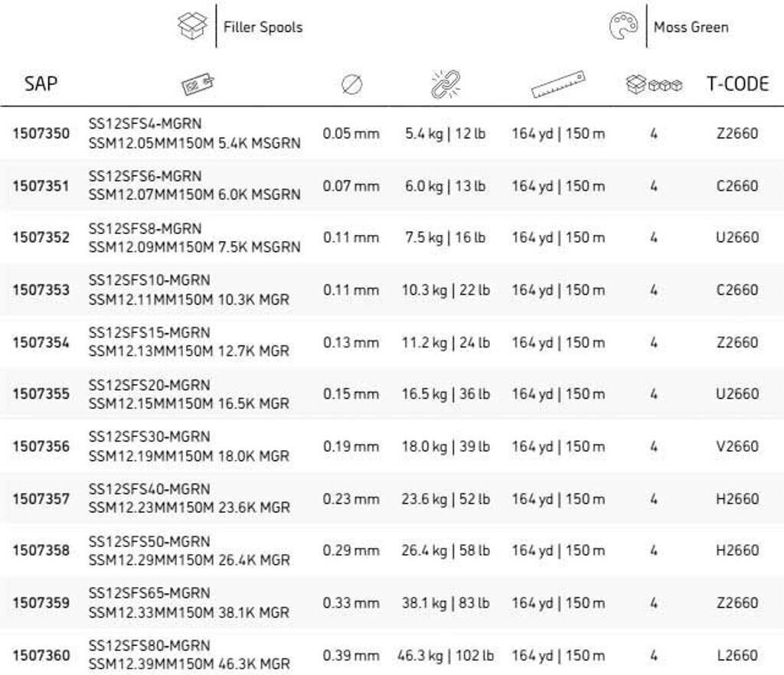Click the chain link strength icon
The width and height of the screenshot is (784, 675).
[445, 85]
